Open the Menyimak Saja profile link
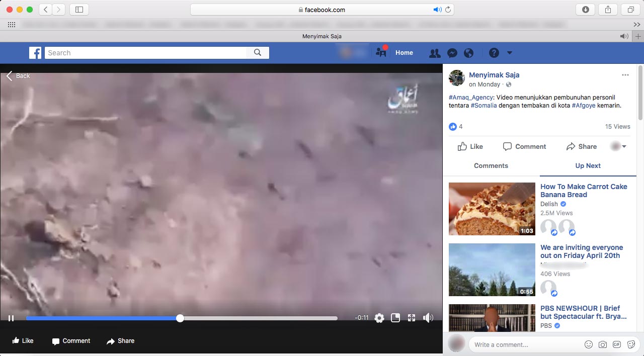Image resolution: width=644 pixels, height=356 pixels. 494,75
